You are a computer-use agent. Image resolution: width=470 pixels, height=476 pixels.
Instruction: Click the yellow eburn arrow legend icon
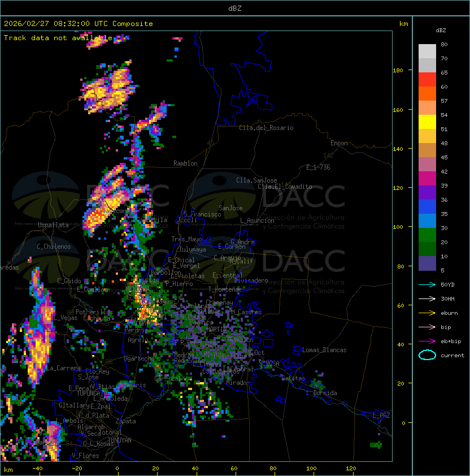[x=427, y=313]
